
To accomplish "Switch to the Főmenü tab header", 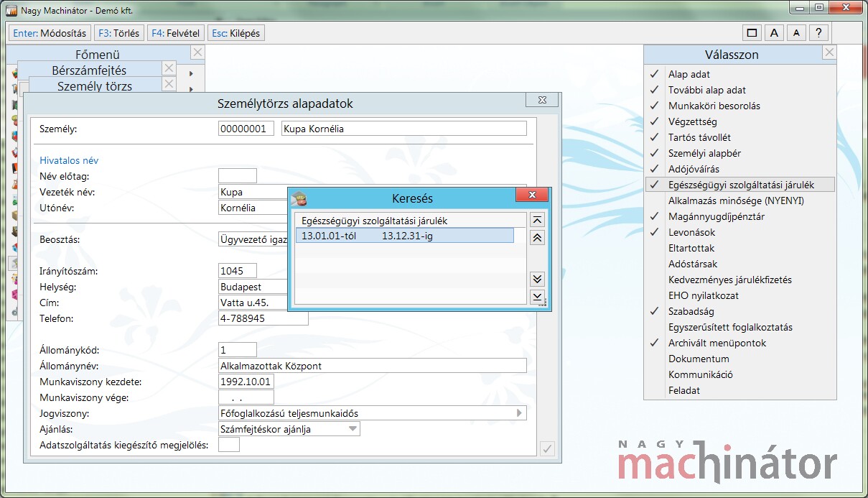I will coord(98,54).
